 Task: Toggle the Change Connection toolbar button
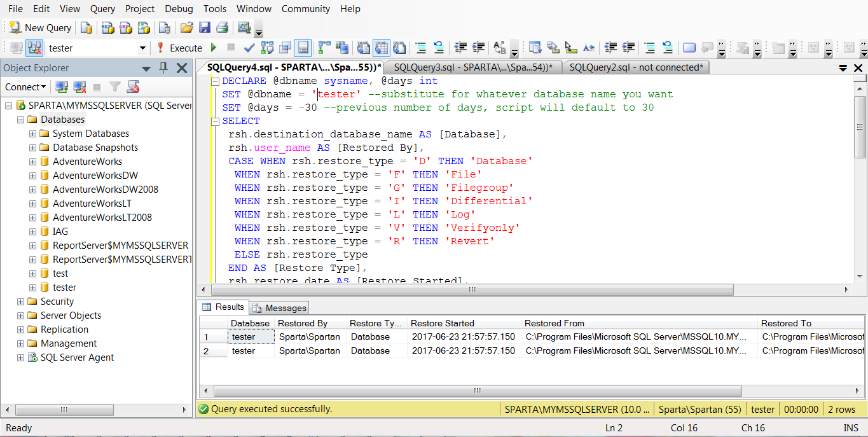34,48
